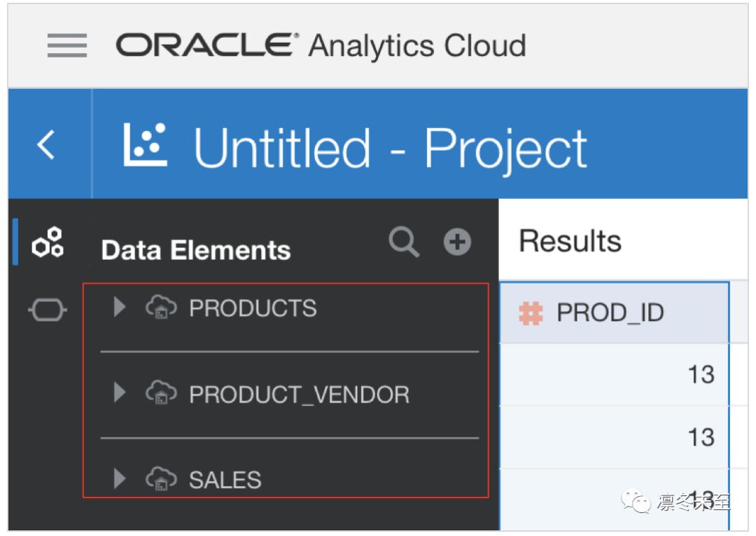Go back using the left chevron arrow
The height and width of the screenshot is (536, 756).
[x=46, y=144]
